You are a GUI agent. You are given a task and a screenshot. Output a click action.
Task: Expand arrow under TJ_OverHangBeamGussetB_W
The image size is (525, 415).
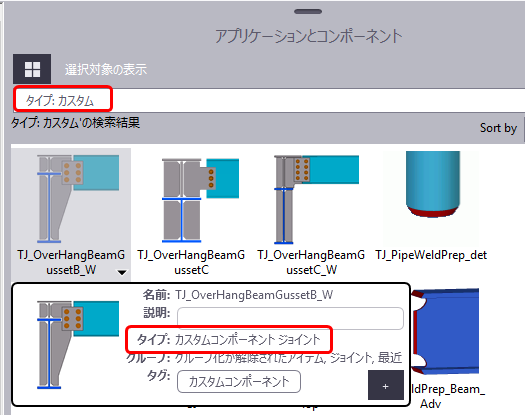click(122, 273)
